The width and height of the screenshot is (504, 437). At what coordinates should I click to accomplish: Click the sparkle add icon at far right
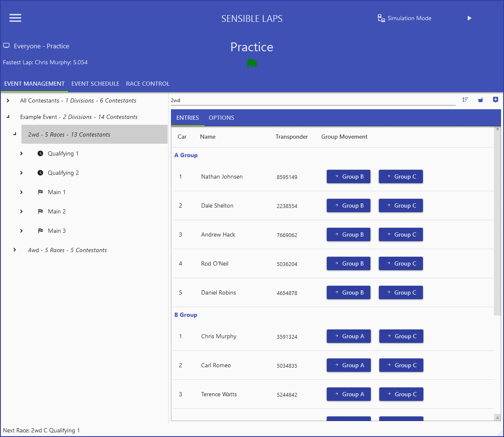pos(496,100)
